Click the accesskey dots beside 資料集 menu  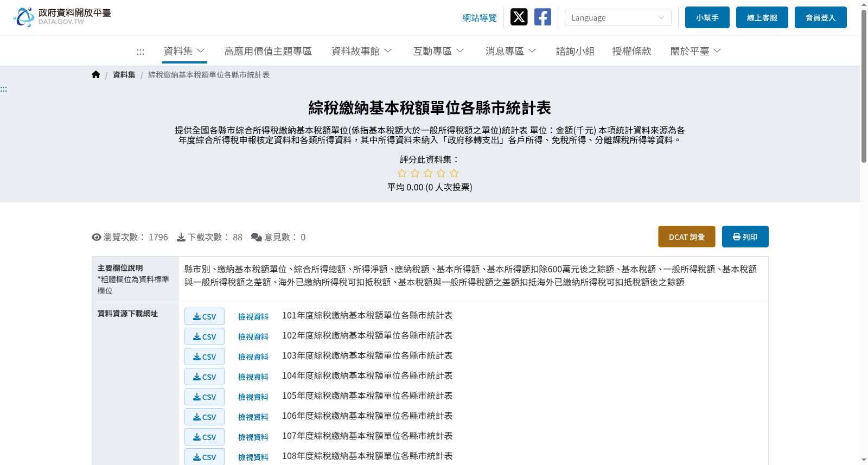pyautogui.click(x=141, y=52)
